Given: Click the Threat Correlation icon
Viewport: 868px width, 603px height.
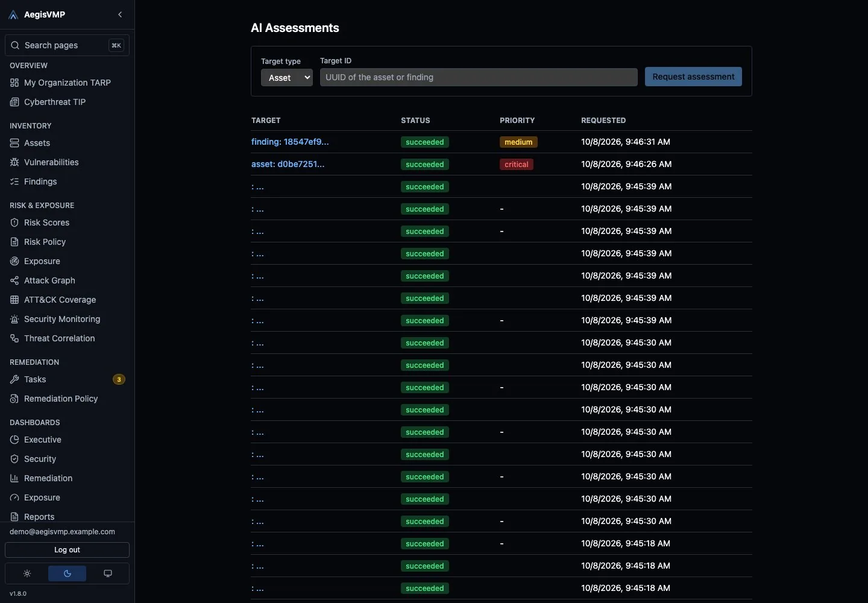Looking at the screenshot, I should 14,338.
